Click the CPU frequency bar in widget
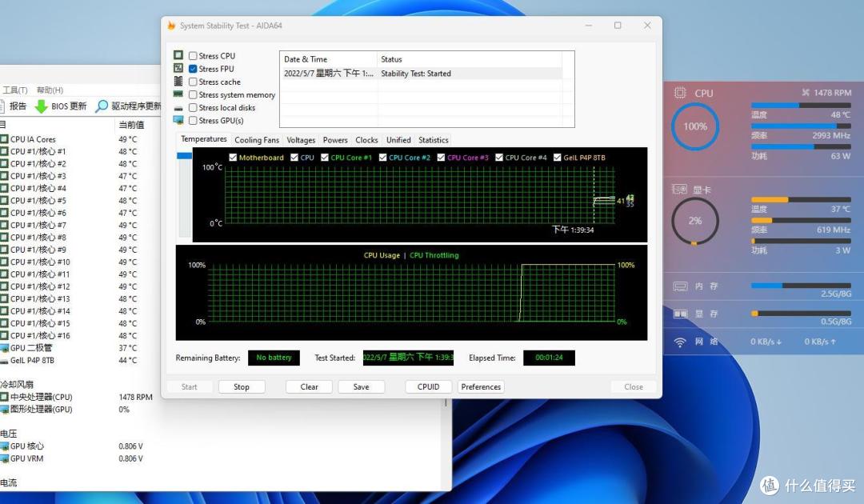Screen dimensions: 864x504 pos(801,126)
